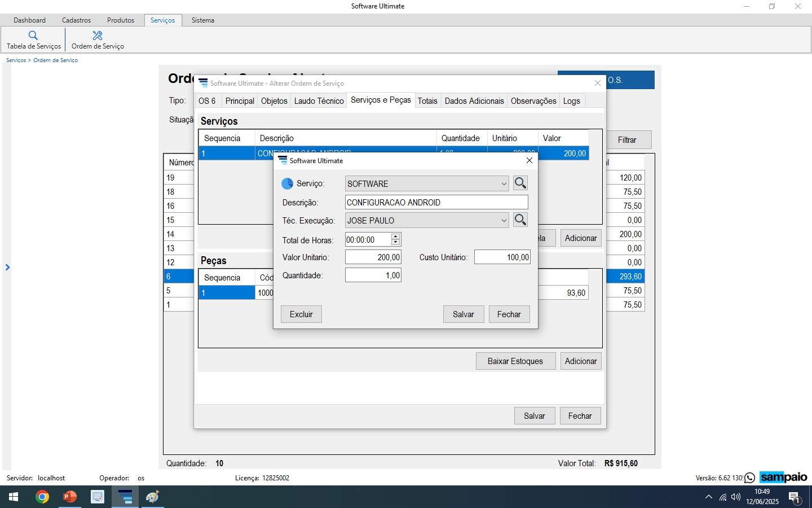Open Totais tab
This screenshot has width=812, height=508.
tap(427, 101)
